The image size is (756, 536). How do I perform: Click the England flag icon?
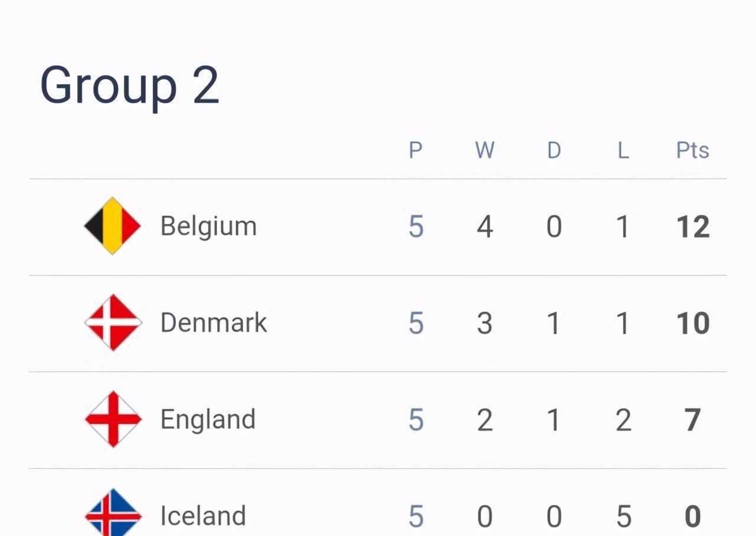point(113,419)
